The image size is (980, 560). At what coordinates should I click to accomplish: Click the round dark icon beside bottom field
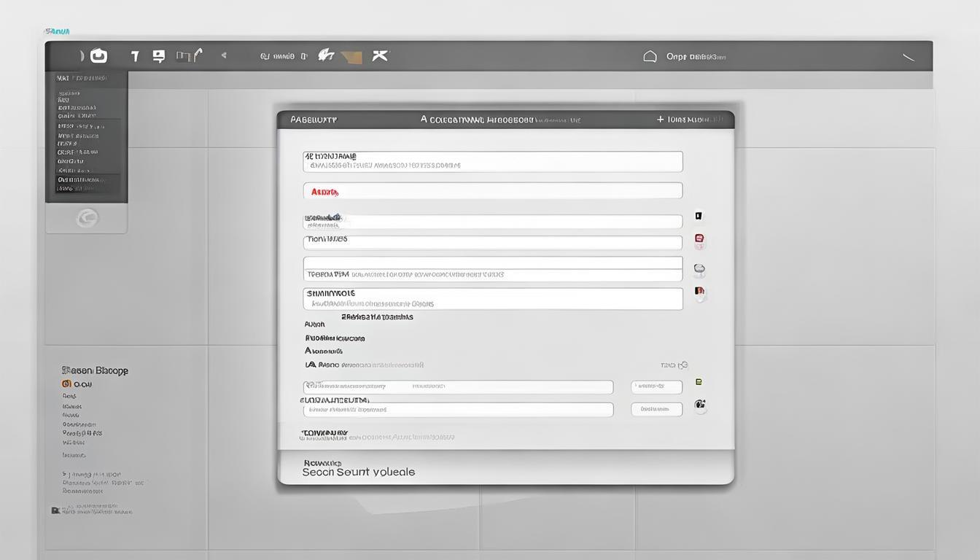(700, 405)
